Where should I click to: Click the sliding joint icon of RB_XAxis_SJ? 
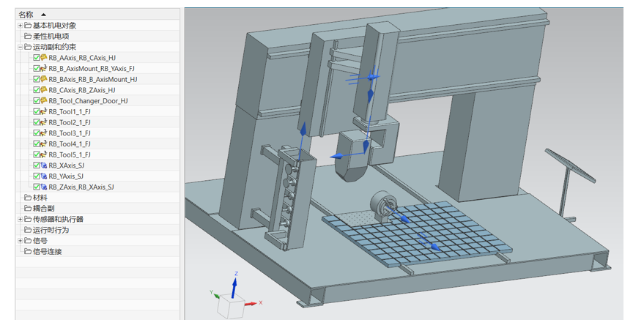tap(44, 165)
